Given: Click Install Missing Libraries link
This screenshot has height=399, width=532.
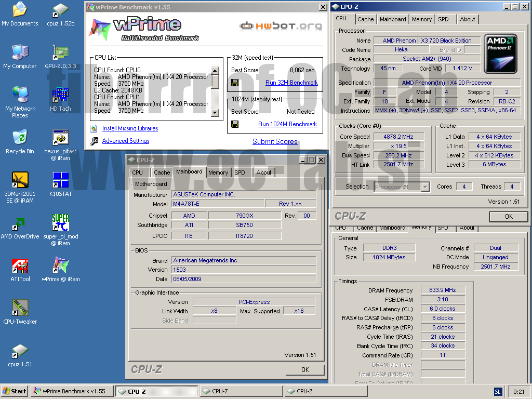Looking at the screenshot, I should 130,128.
